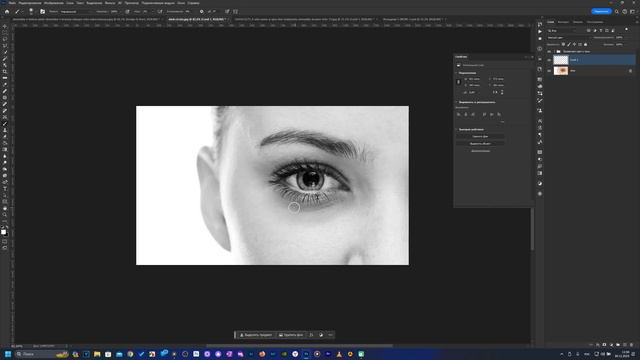Open the Actions panel play icon
The image size is (640, 360).
(540, 31)
